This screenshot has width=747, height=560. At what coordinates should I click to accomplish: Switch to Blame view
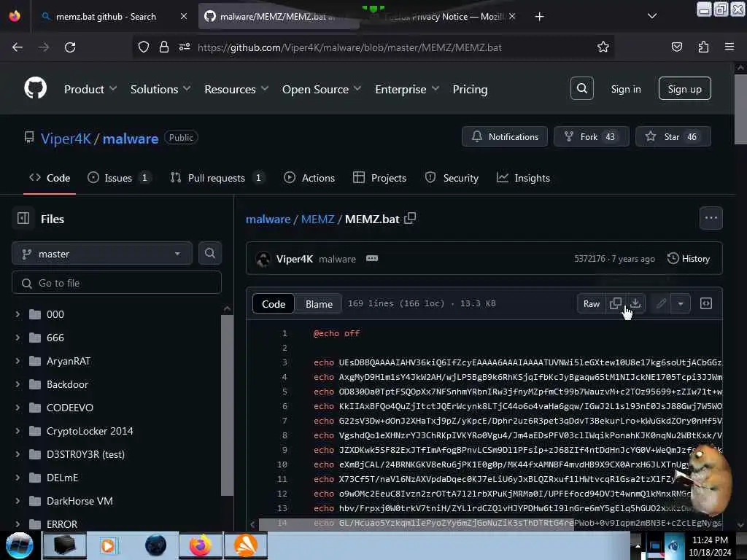[x=319, y=304]
